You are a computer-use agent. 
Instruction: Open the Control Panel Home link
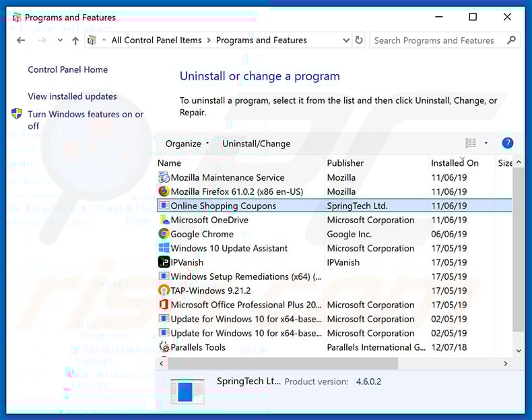67,69
